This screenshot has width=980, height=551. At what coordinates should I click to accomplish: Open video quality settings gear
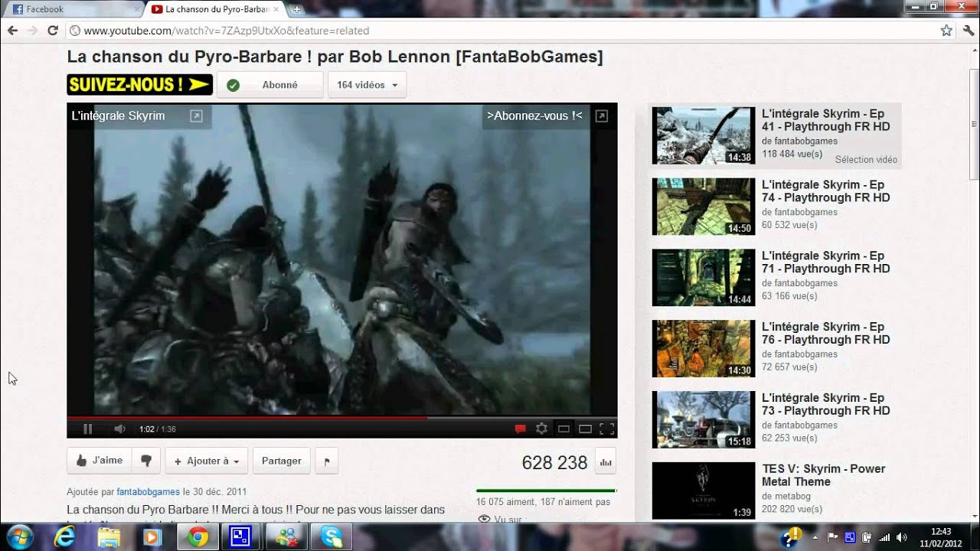[x=541, y=429]
